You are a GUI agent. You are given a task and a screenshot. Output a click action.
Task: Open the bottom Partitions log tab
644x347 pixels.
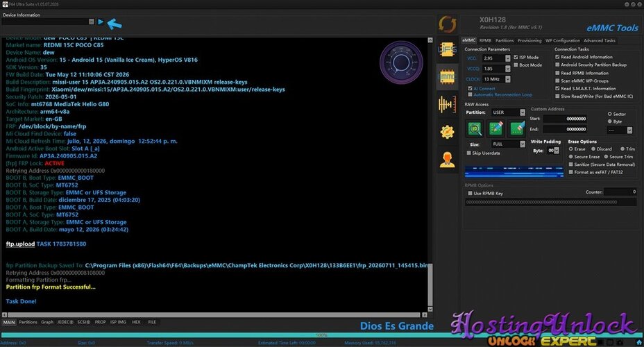(28, 322)
